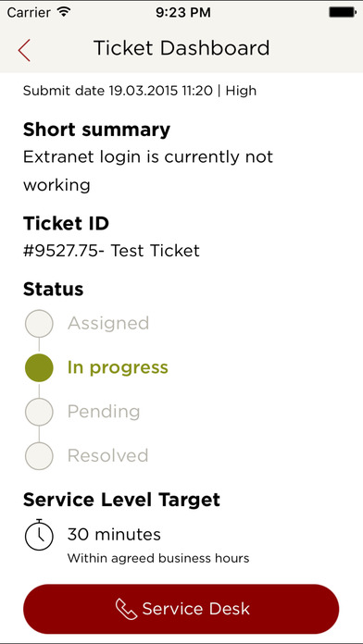
Task: Tap the Assigned status label
Action: tap(108, 324)
